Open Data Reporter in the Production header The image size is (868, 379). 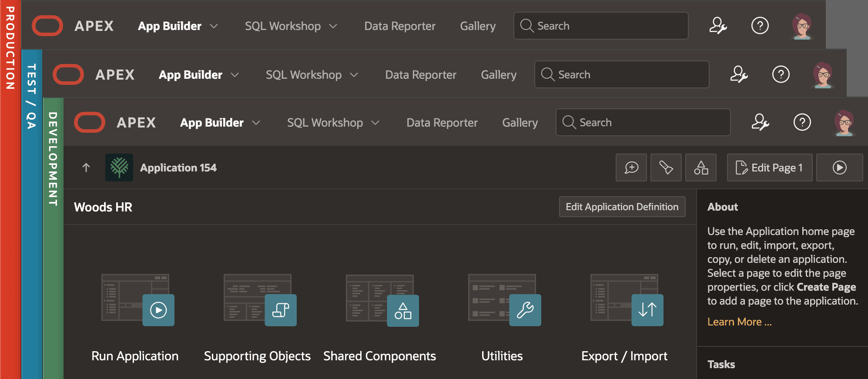pyautogui.click(x=400, y=26)
